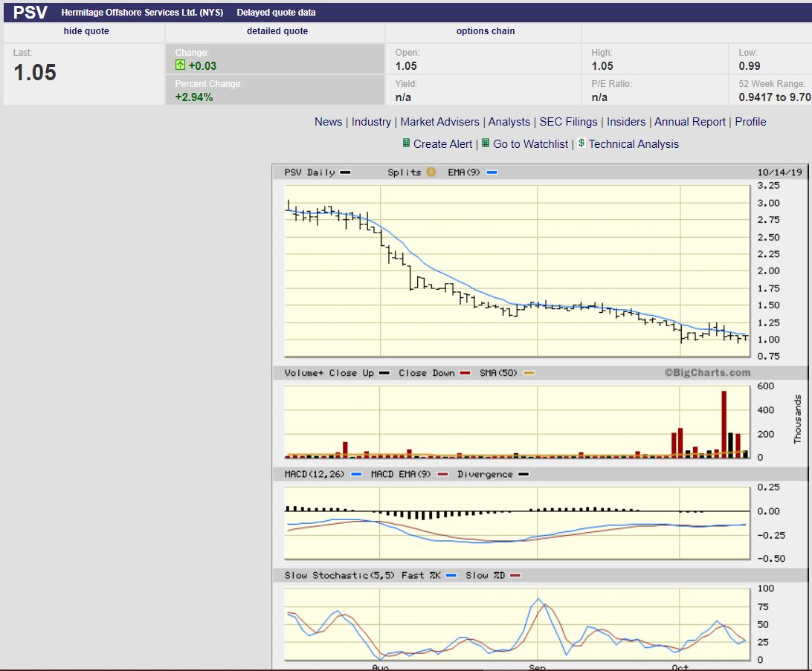Viewport: 812px width, 671px height.
Task: Click the tallest red volume bar
Action: pos(724,424)
